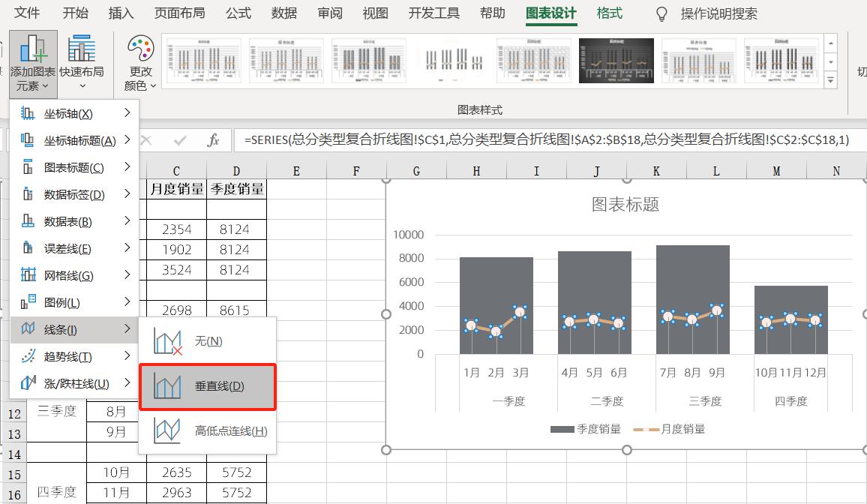Click the 操作说明搜索 search box text
This screenshot has width=867, height=504.
718,13
